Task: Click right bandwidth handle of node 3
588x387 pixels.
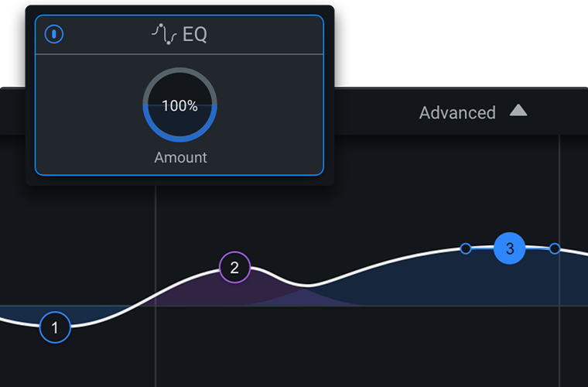Action: (x=555, y=248)
